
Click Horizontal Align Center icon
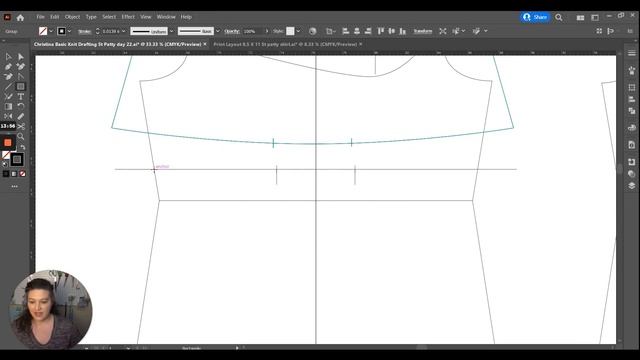click(x=357, y=31)
